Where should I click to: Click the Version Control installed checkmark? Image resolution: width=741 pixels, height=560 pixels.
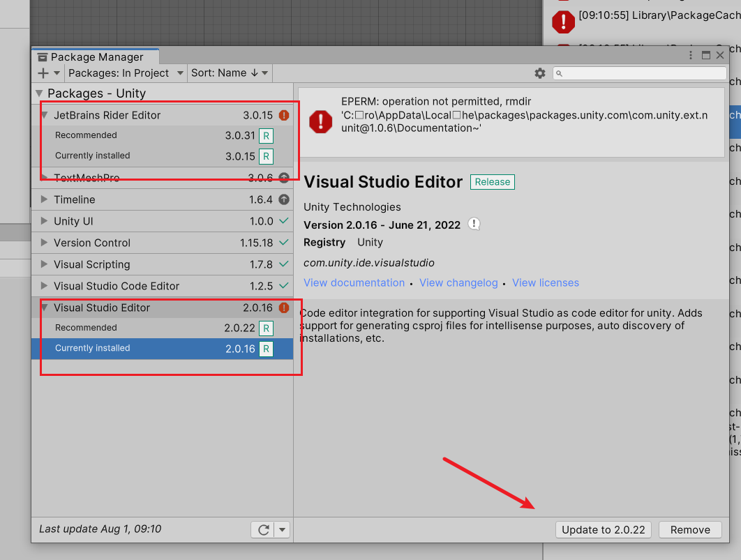pos(284,242)
